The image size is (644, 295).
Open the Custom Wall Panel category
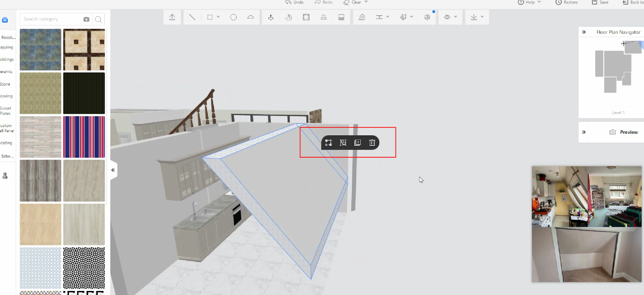click(7, 128)
